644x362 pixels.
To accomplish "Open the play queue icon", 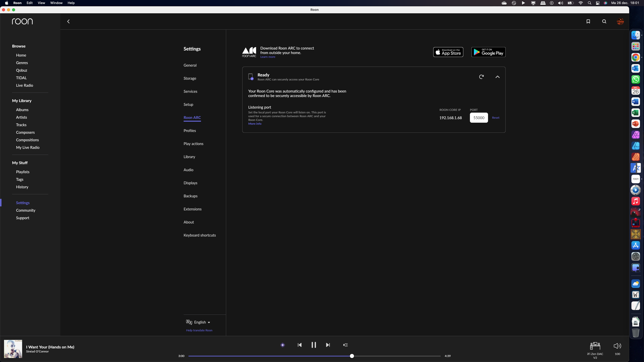I will tap(345, 345).
